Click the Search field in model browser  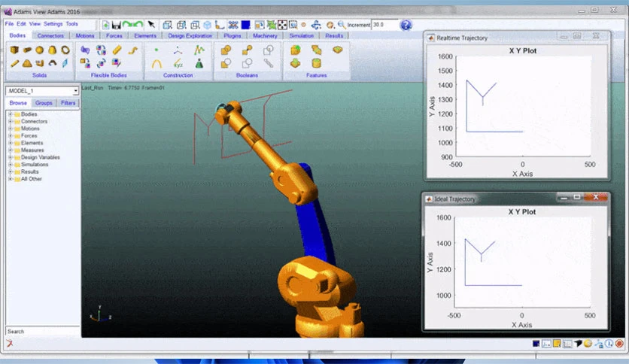coord(43,332)
